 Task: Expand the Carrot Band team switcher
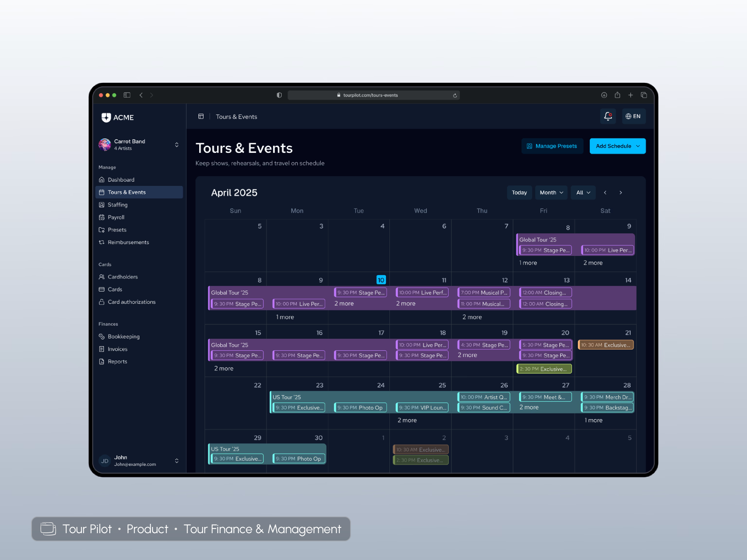click(x=177, y=145)
